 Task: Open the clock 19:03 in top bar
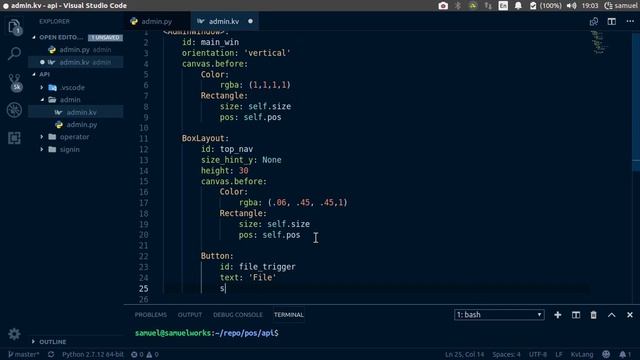coord(590,6)
